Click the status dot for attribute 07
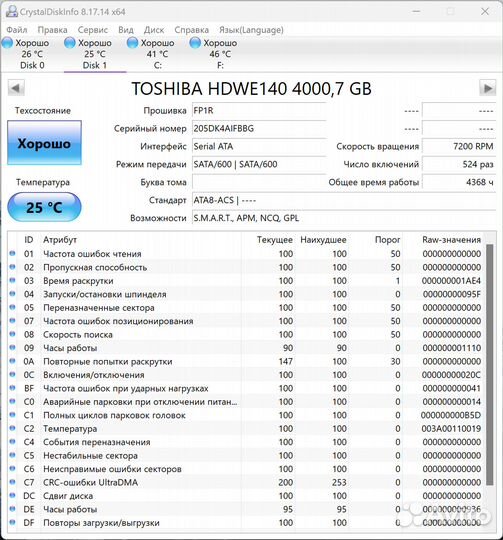 pyautogui.click(x=12, y=321)
